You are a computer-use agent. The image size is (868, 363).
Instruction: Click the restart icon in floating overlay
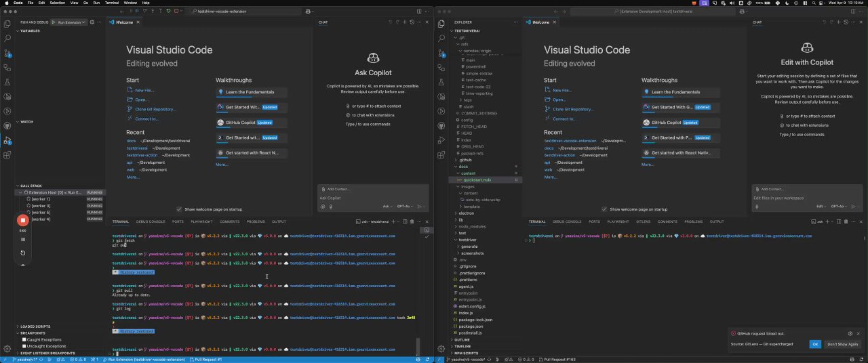22,253
